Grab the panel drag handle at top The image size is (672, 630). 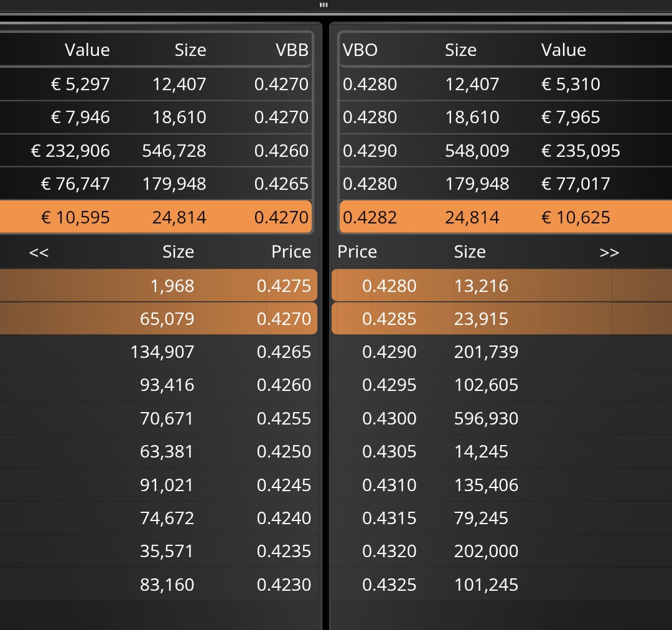click(324, 5)
